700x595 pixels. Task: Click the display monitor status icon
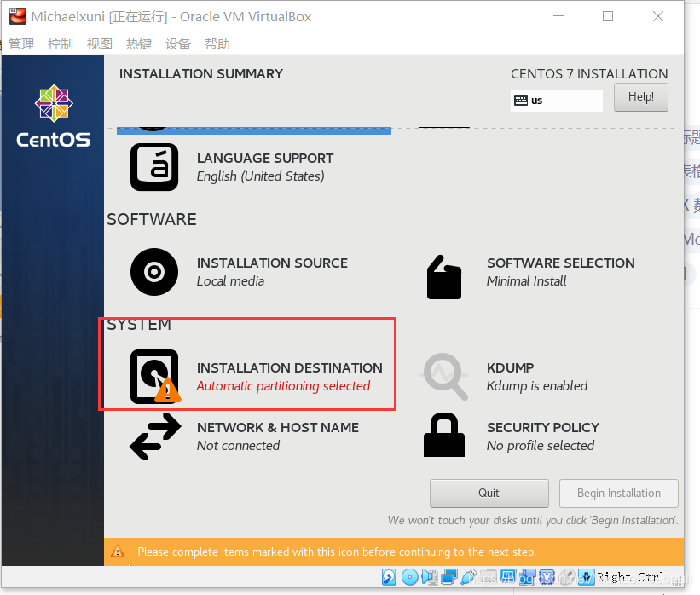508,575
